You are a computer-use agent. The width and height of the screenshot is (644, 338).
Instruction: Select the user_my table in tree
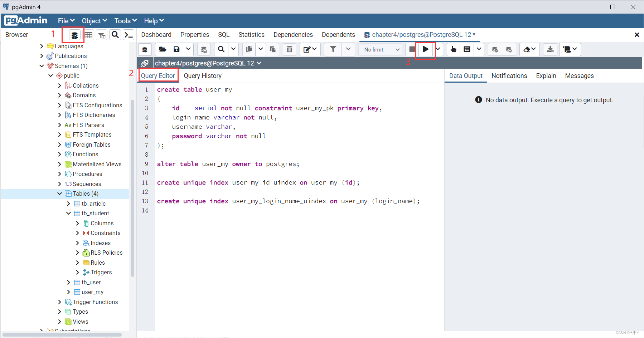click(92, 292)
